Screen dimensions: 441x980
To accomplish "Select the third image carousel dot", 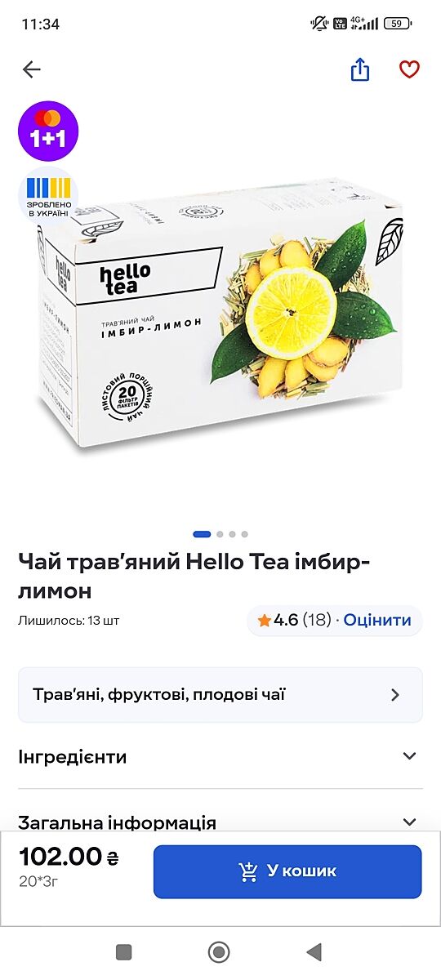I will [x=232, y=534].
